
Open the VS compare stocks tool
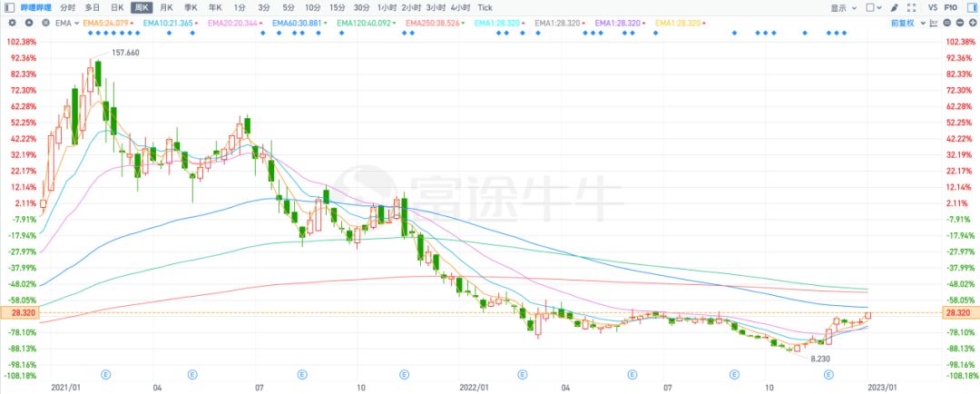[x=933, y=7]
